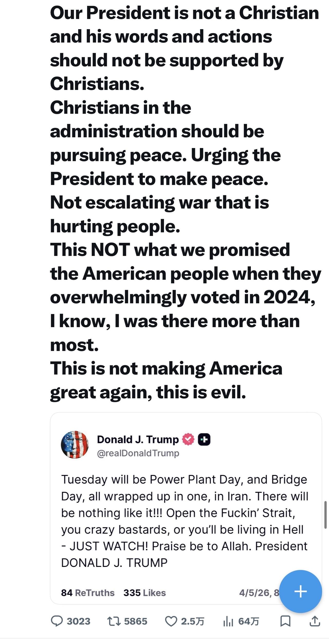
Task: Click the black plus badge icon
Action: [x=204, y=439]
